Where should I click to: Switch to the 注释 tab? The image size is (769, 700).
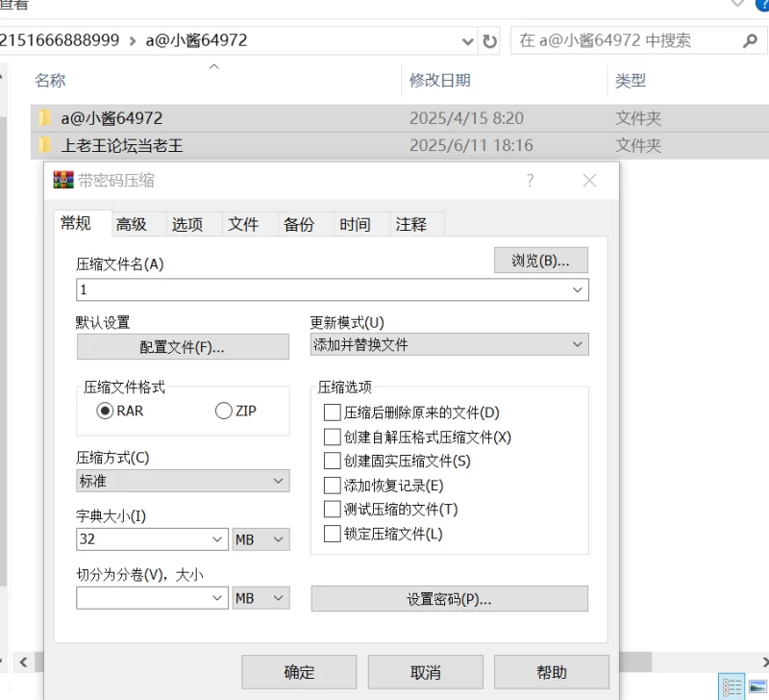410,224
